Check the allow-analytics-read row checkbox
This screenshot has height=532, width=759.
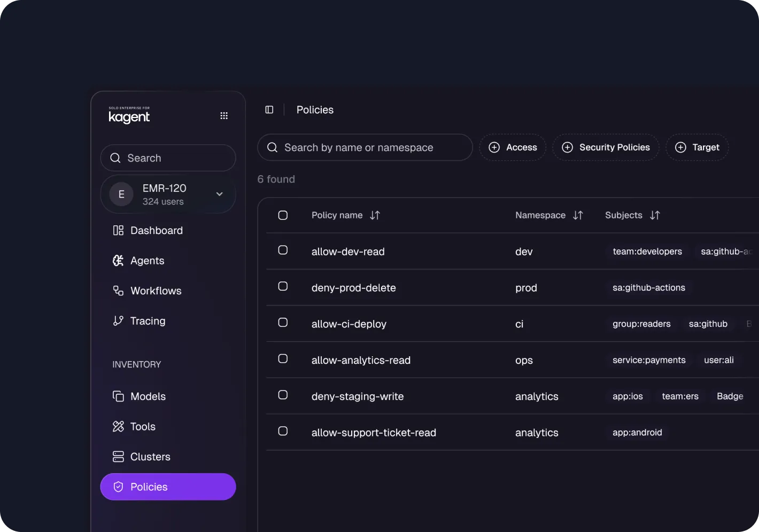pos(283,358)
